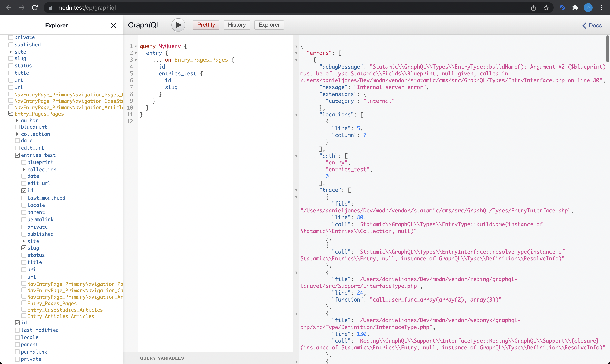
Task: Open the browser extensions puzzle icon
Action: click(575, 8)
